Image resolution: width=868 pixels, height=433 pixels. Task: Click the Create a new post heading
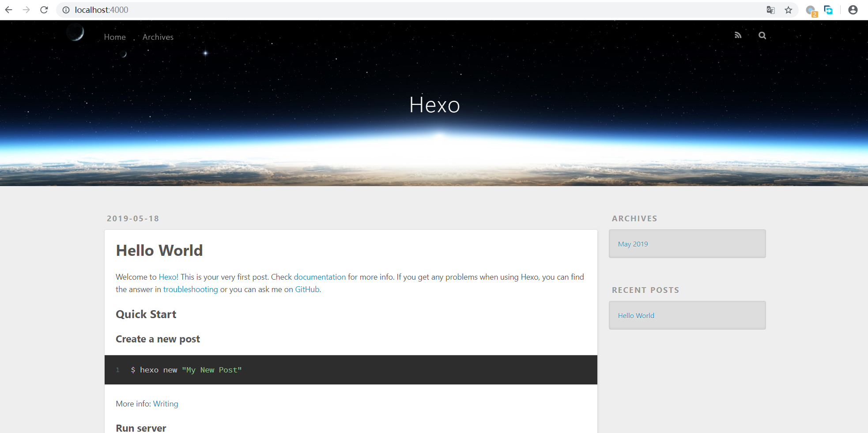pos(158,339)
